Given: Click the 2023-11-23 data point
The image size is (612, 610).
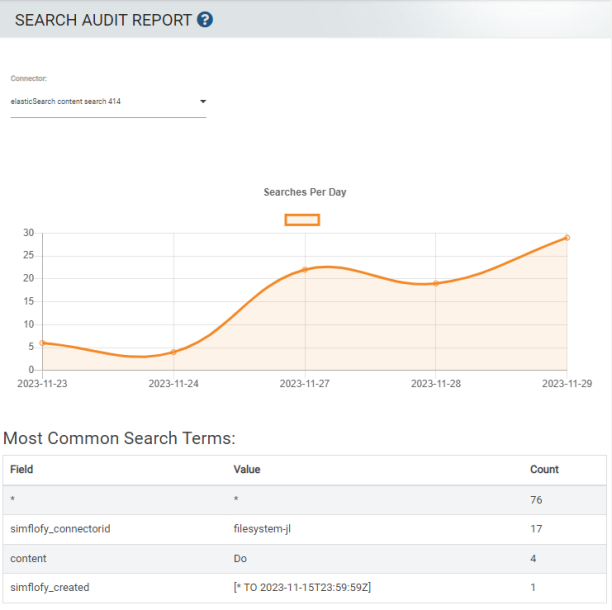Looking at the screenshot, I should pyautogui.click(x=42, y=342).
